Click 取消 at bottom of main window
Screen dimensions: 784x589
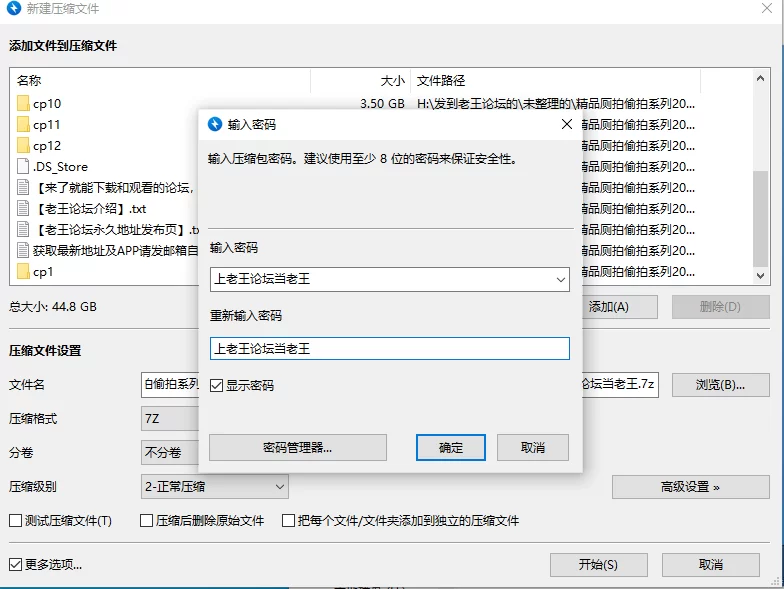[710, 564]
